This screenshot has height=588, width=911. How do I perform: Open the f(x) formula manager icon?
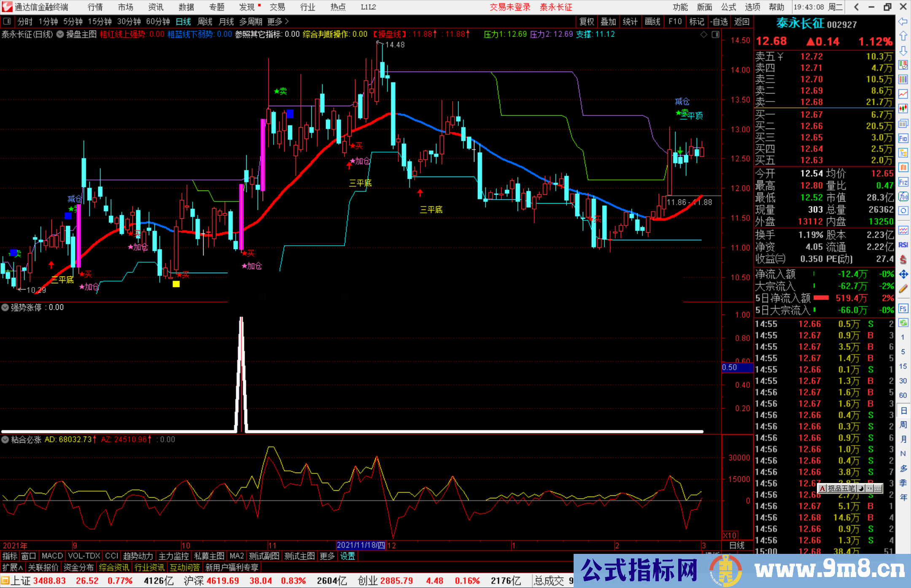coord(903,196)
